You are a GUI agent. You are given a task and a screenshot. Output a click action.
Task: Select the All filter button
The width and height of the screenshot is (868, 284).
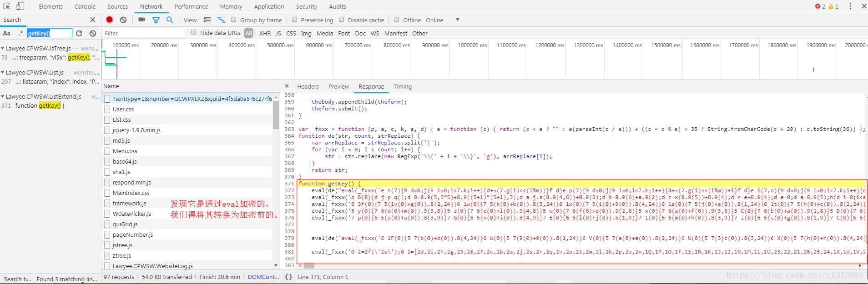click(x=248, y=33)
